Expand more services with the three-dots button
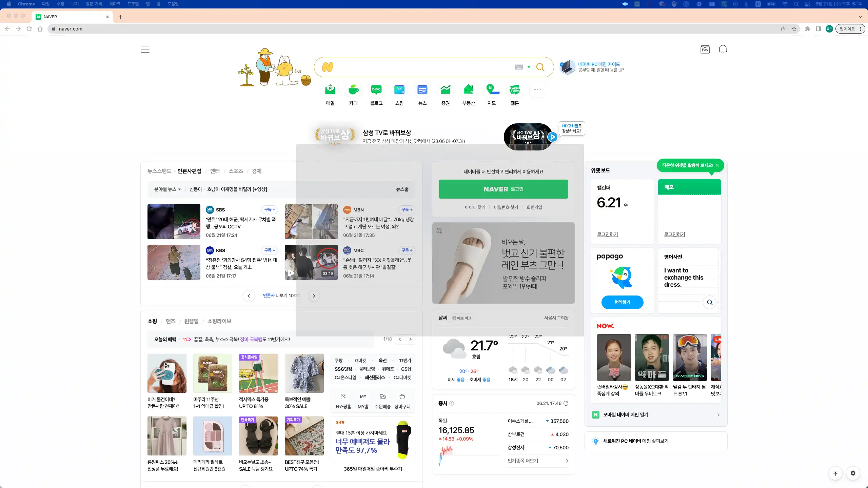868x488 pixels. (x=537, y=90)
